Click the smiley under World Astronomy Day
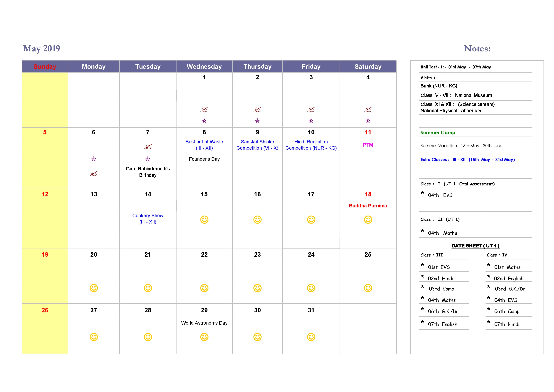The width and height of the screenshot is (554, 392). (204, 337)
